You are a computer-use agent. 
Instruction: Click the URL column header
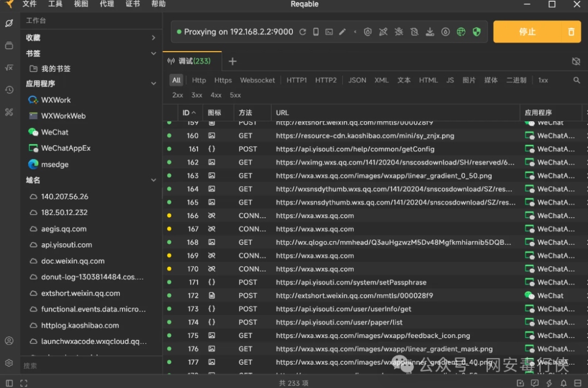point(395,113)
